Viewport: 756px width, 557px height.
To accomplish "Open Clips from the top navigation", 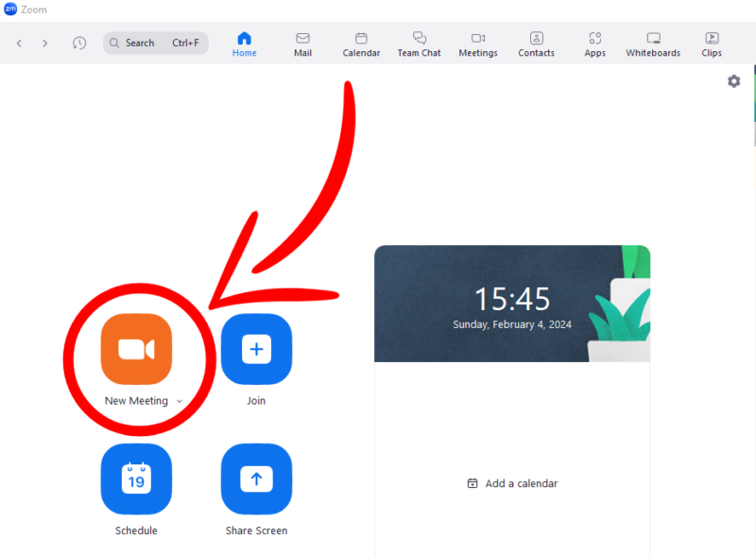I will click(712, 44).
